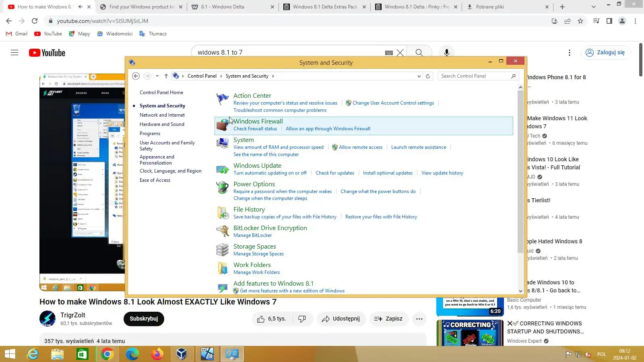Bookmark this page with the star icon
Image resolution: width=644 pixels, height=362 pixels.
click(580, 21)
